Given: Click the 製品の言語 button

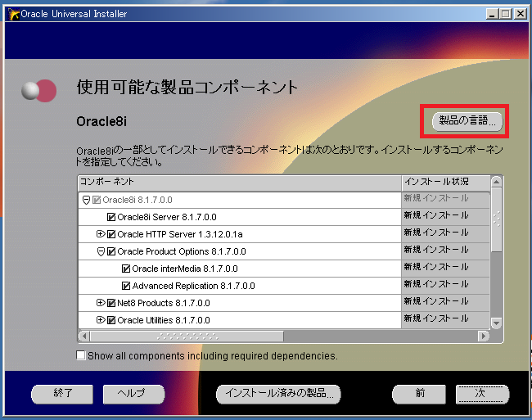Looking at the screenshot, I should tap(467, 121).
